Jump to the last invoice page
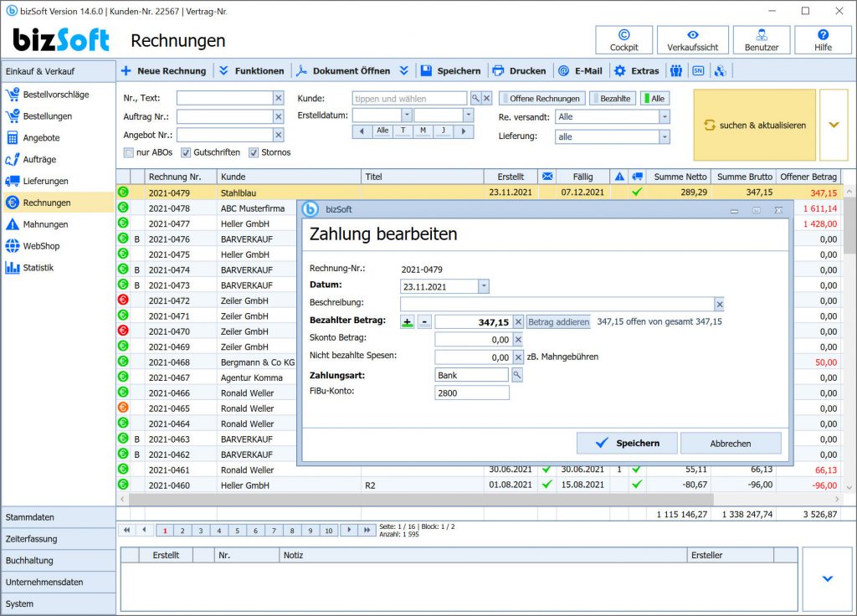Viewport: 857px width, 616px height. pos(367,530)
